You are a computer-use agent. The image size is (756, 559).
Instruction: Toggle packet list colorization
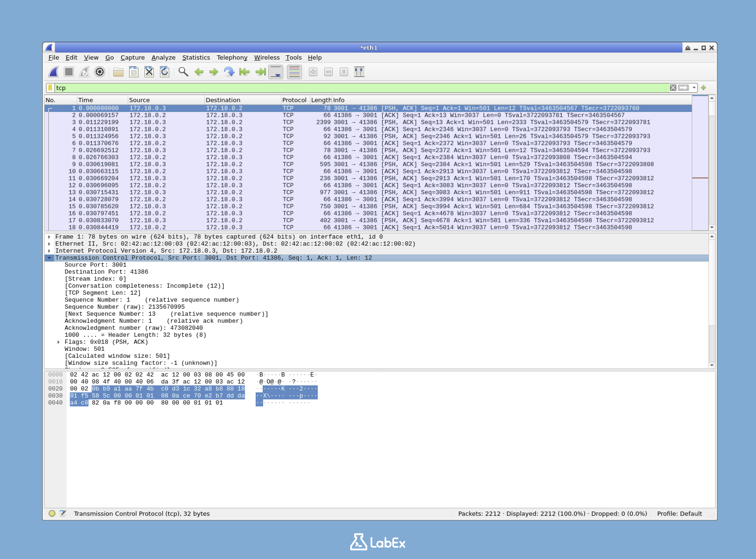coord(293,72)
